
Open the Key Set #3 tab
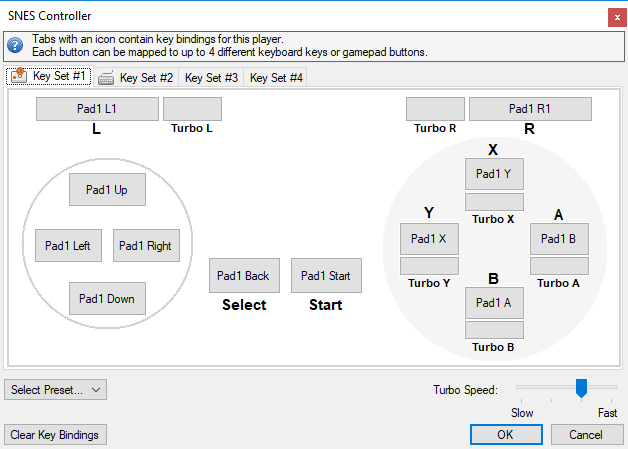[x=211, y=78]
